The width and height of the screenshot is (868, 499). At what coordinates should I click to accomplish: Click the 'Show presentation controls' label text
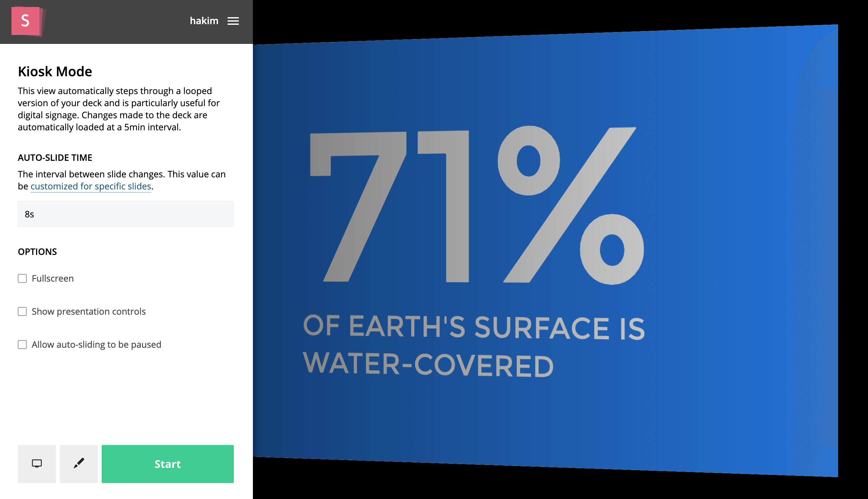tap(89, 311)
